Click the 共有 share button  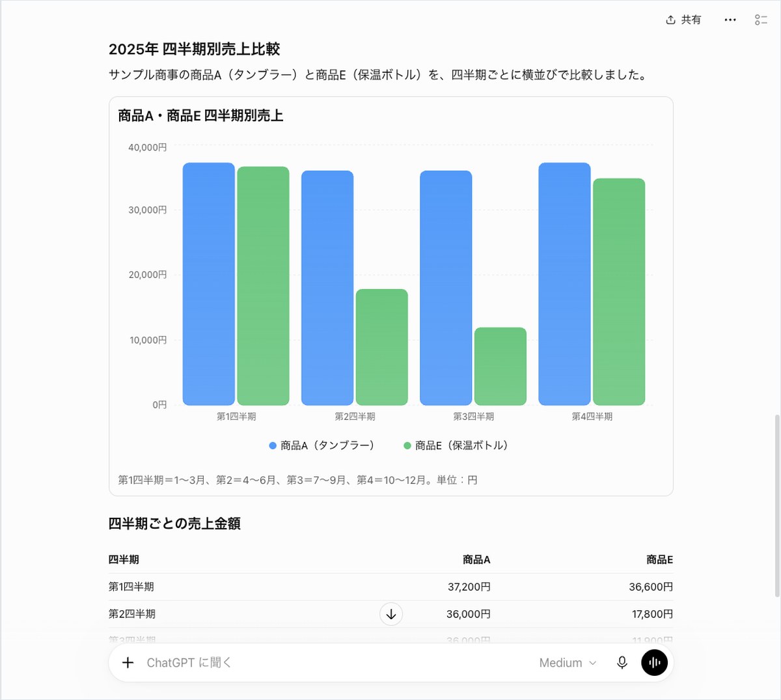[x=683, y=20]
